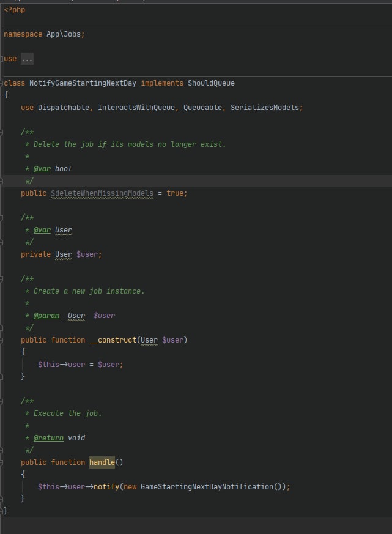Screen dimensions: 392x534
Task: Click the private keyword
Action: click(x=35, y=254)
